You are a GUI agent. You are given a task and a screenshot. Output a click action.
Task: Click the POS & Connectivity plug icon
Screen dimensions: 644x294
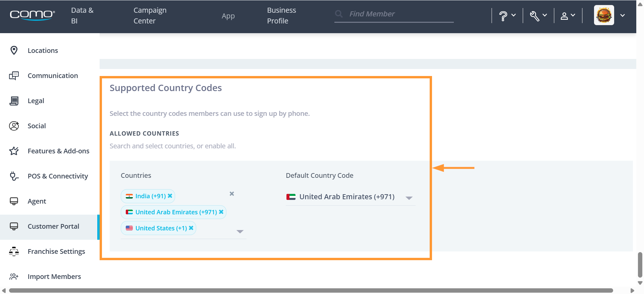tap(14, 176)
